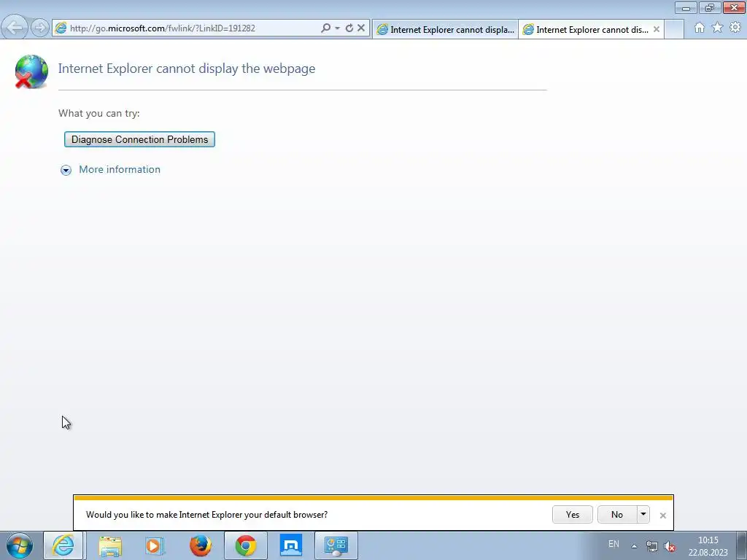747x560 pixels.
Task: Click the EN language indicator
Action: (x=614, y=544)
